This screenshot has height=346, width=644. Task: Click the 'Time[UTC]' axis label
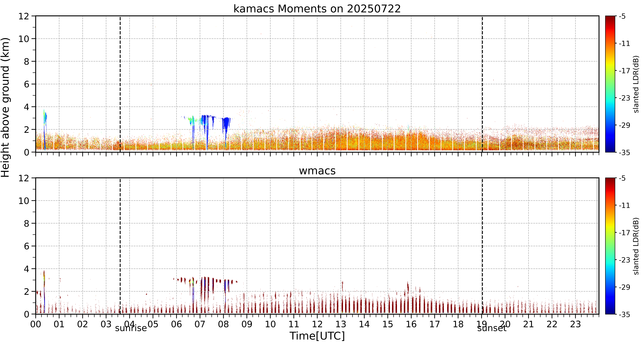click(317, 336)
